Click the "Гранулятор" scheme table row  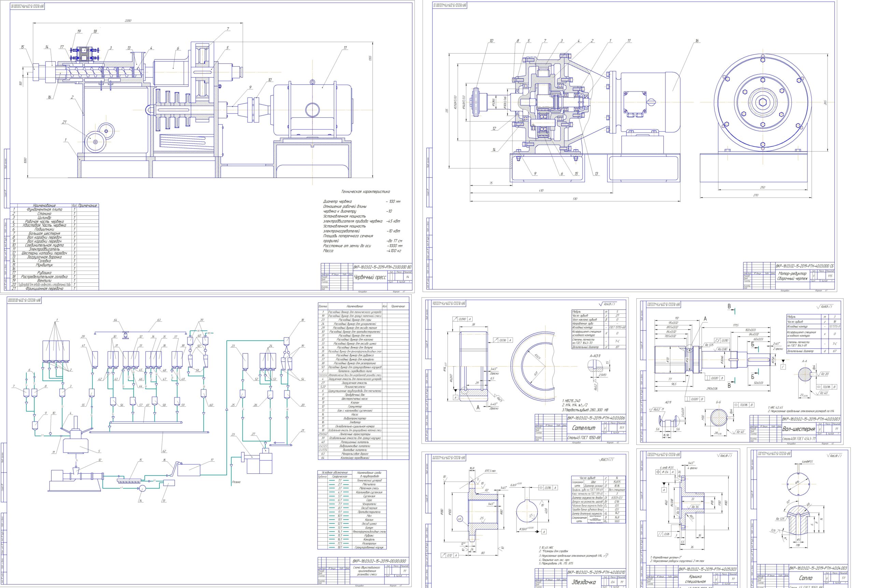[363, 406]
